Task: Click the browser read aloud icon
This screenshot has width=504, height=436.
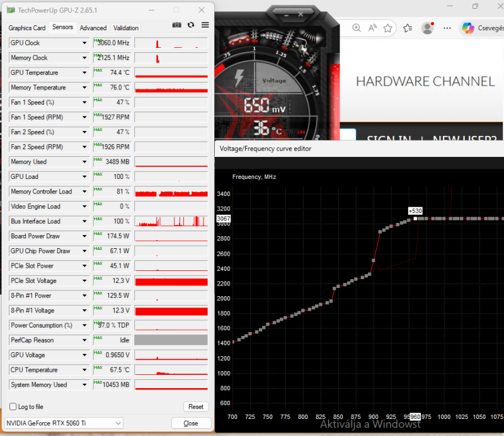Action: [372, 28]
